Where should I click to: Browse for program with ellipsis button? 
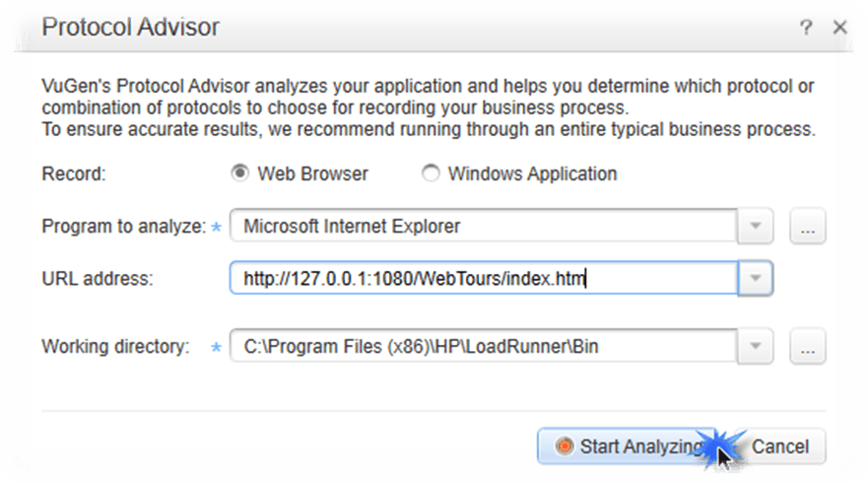(808, 226)
